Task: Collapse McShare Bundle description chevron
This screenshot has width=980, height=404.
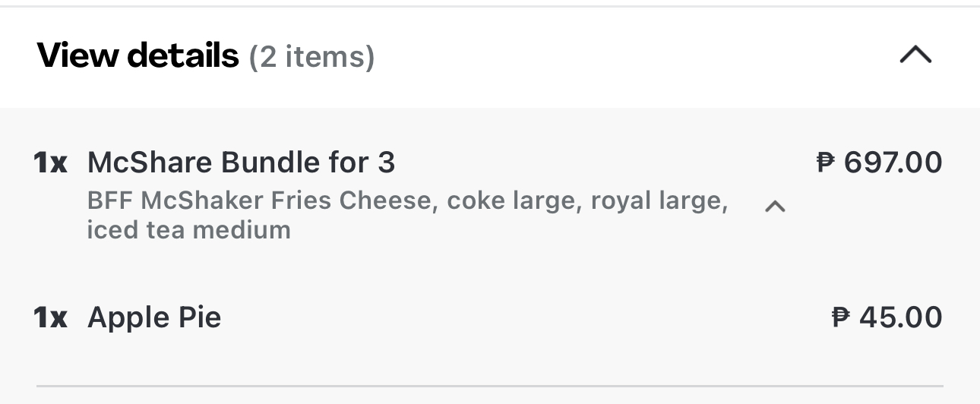Action: pos(775,206)
